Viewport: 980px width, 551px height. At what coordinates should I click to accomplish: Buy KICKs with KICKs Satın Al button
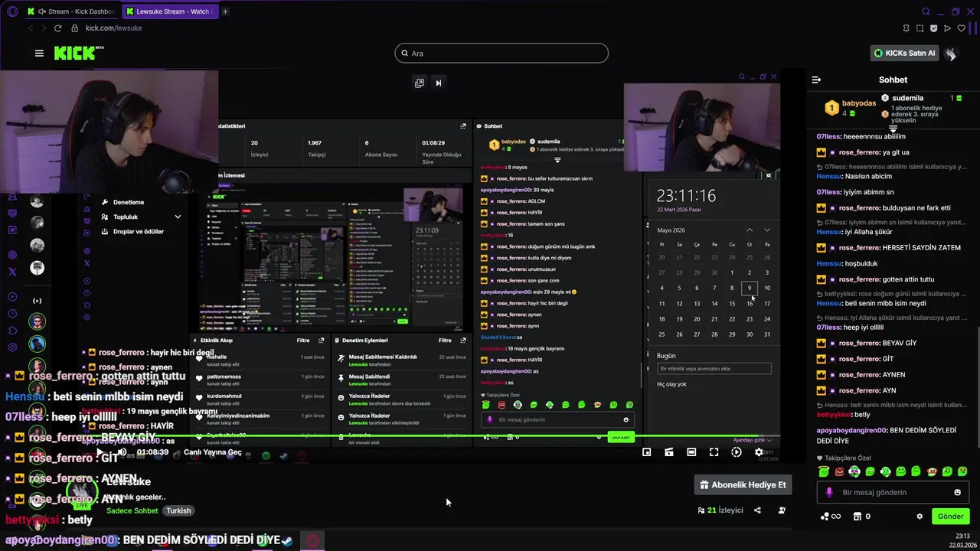click(905, 53)
